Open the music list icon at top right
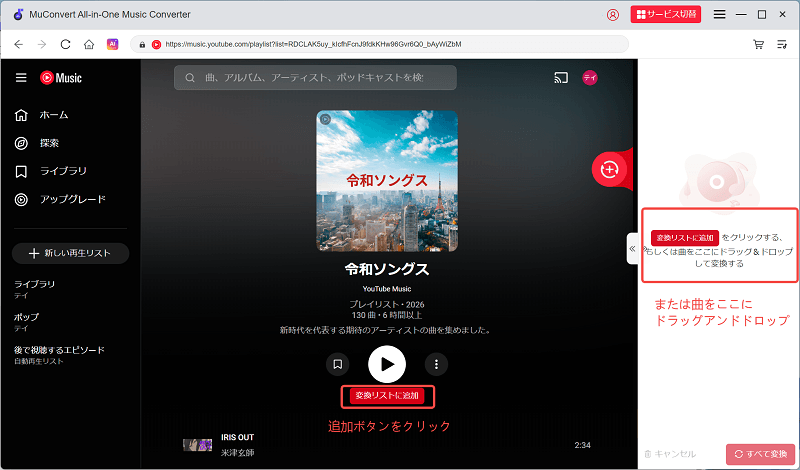 click(782, 44)
